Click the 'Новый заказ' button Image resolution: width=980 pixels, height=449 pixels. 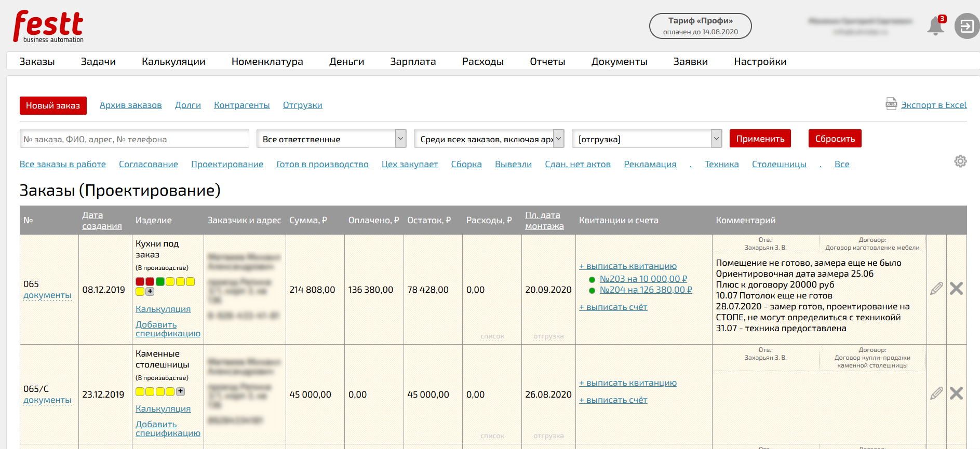tap(53, 105)
